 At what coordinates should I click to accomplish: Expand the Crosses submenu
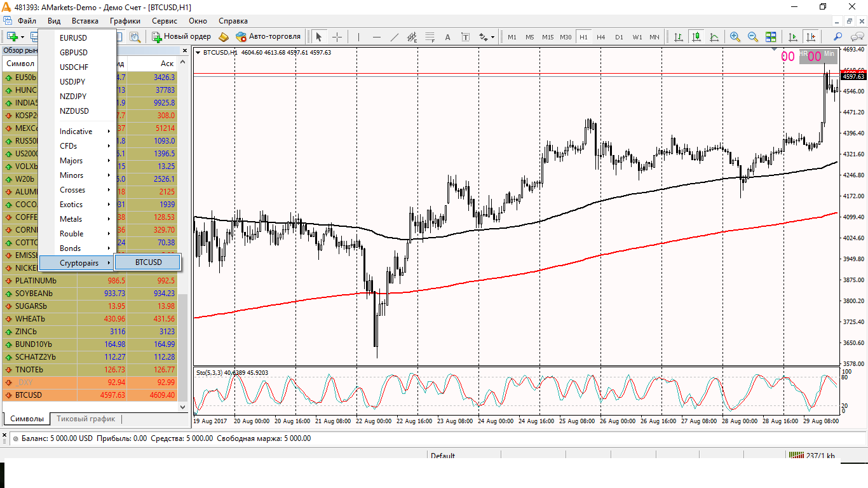[78, 190]
